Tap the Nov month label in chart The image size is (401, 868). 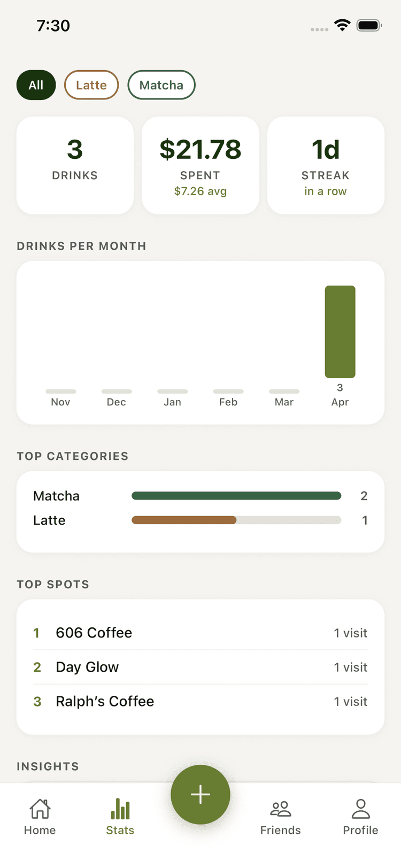[60, 402]
